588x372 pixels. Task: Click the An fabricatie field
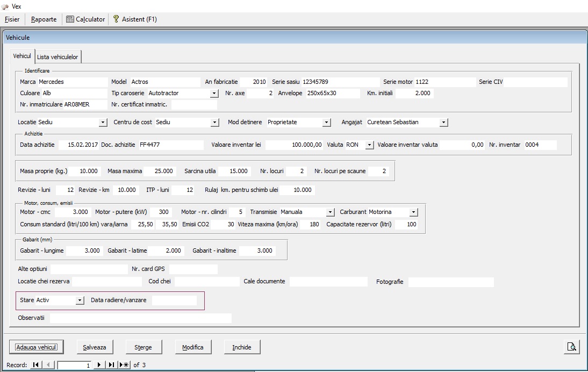coord(254,82)
